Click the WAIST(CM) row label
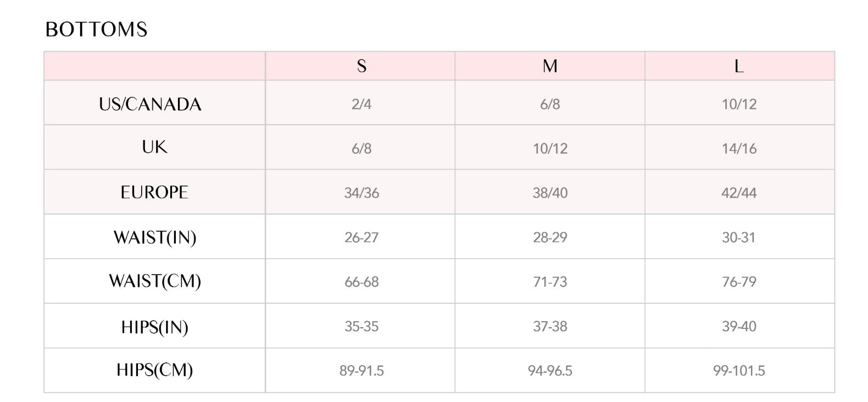 click(154, 281)
